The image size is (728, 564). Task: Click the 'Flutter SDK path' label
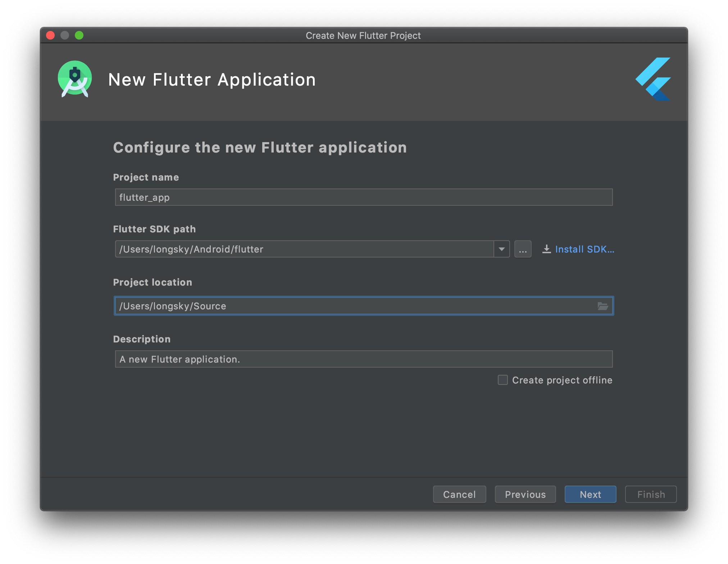pyautogui.click(x=154, y=229)
